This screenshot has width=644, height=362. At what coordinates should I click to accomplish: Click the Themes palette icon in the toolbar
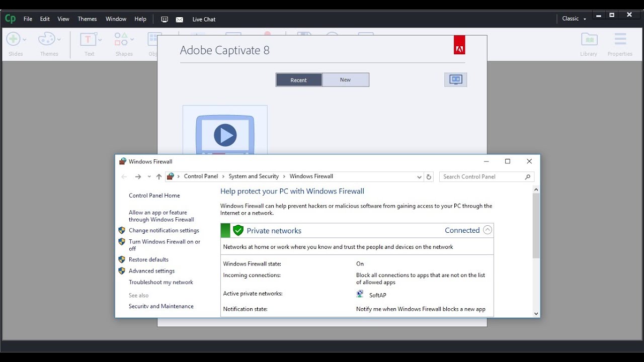47,39
